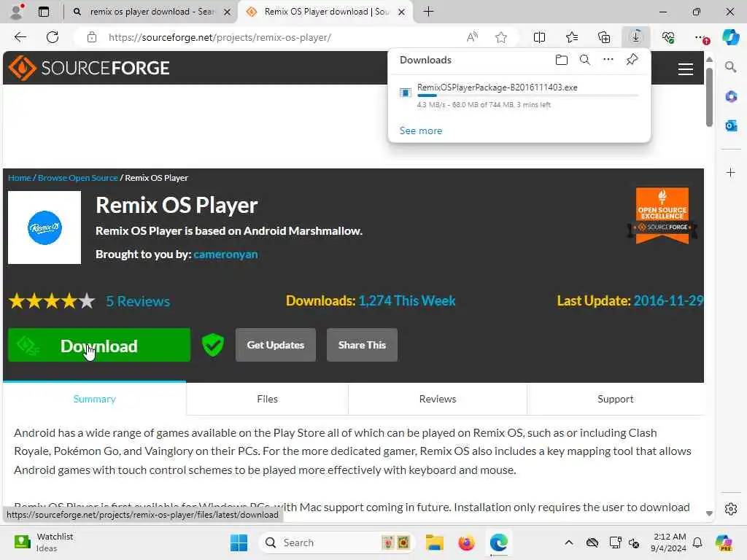Click the green Download button
This screenshot has width=747, height=560.
[x=99, y=345]
